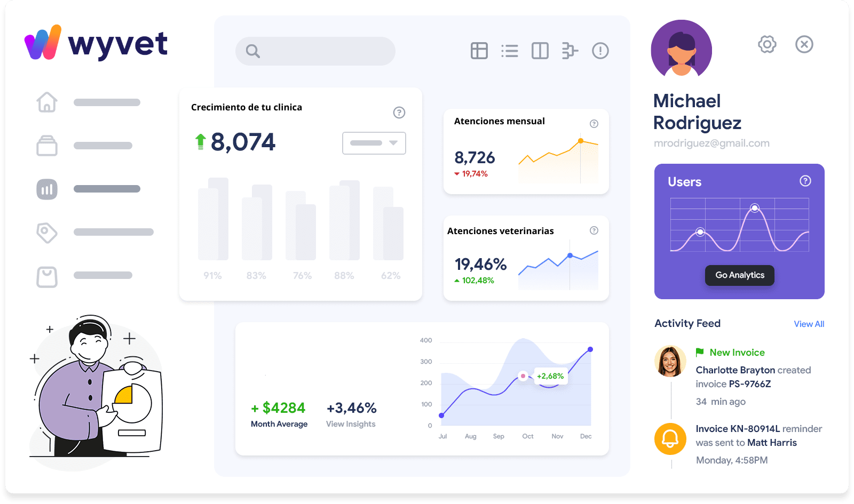Click the lower left point on Users chart

click(700, 231)
